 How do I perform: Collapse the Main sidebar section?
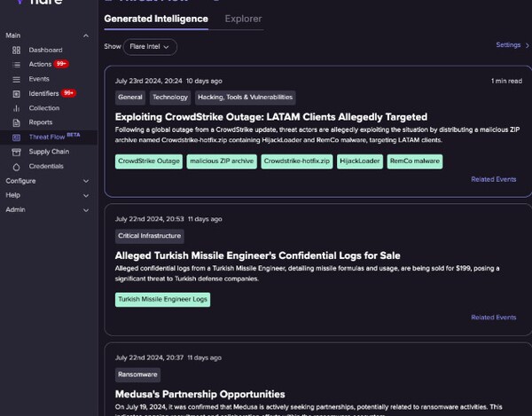tap(86, 35)
